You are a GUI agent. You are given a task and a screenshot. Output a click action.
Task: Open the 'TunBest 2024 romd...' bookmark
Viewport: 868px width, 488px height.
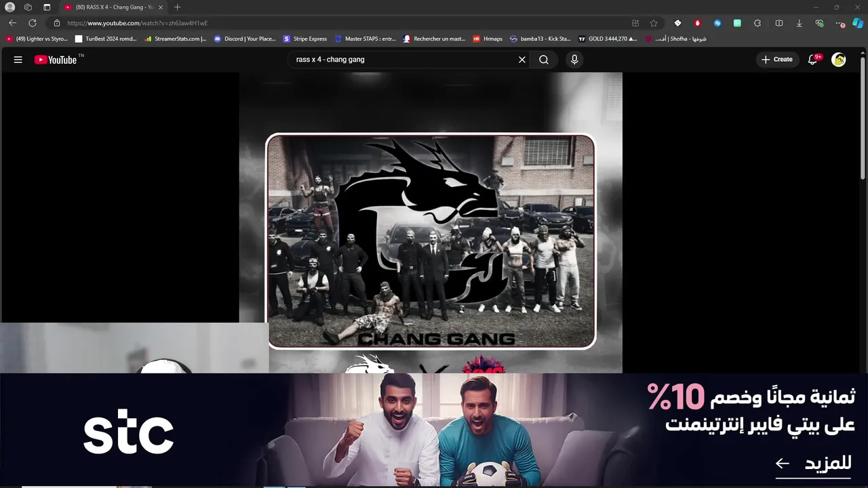(x=106, y=39)
